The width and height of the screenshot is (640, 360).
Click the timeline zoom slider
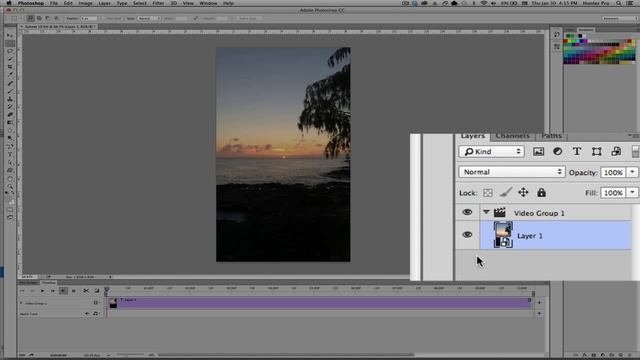130,354
